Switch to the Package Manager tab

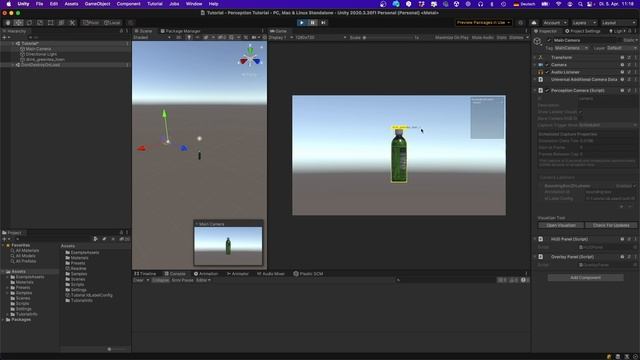(180, 31)
